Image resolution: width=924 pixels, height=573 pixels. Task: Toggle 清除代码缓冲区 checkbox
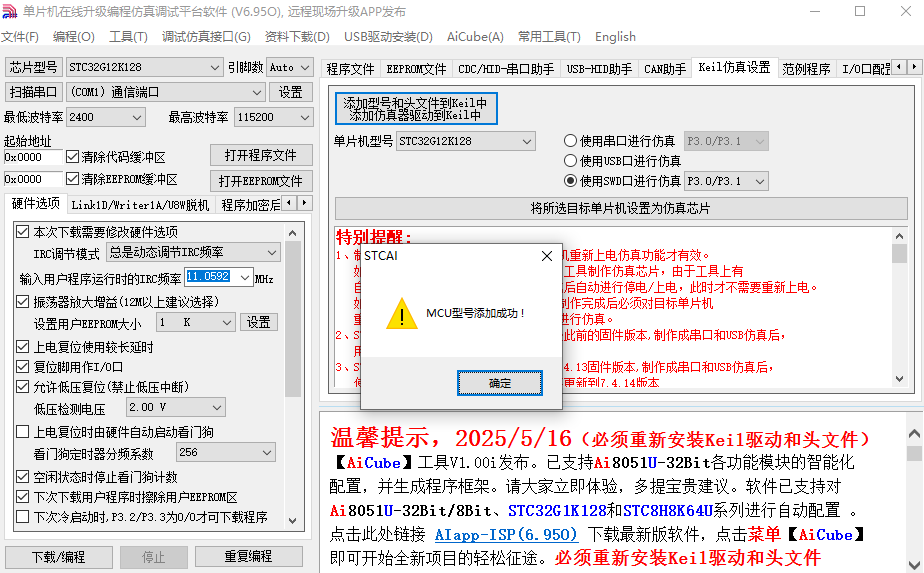point(72,157)
